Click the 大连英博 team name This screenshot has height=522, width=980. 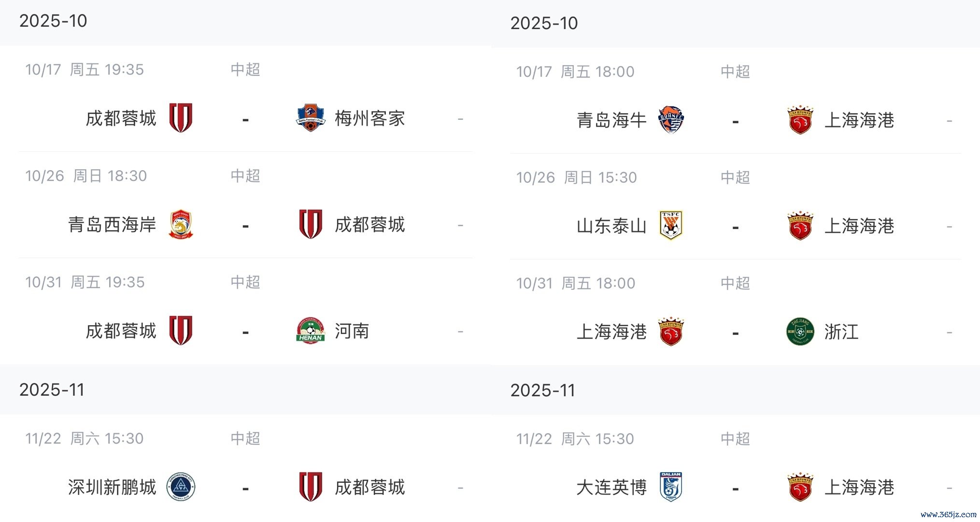(611, 487)
